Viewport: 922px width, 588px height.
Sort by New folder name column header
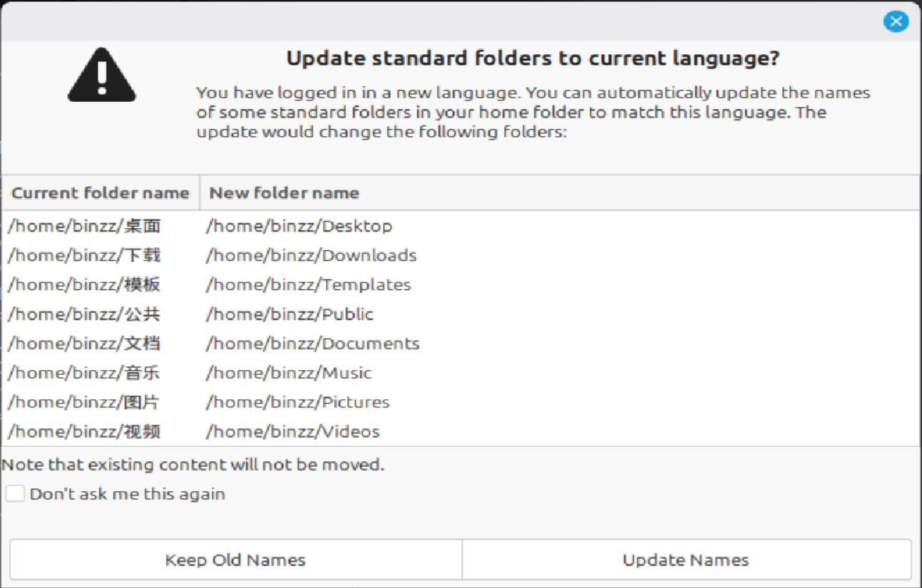[x=560, y=192]
